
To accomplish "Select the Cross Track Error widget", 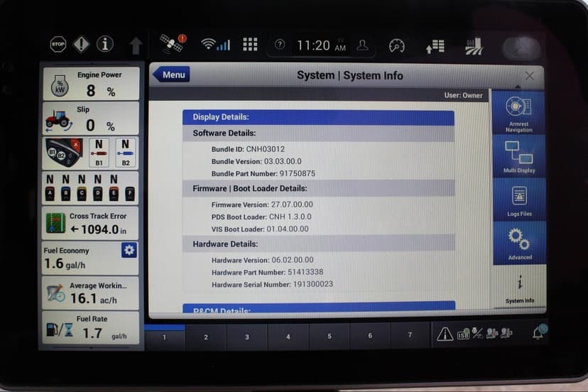I will pyautogui.click(x=91, y=223).
